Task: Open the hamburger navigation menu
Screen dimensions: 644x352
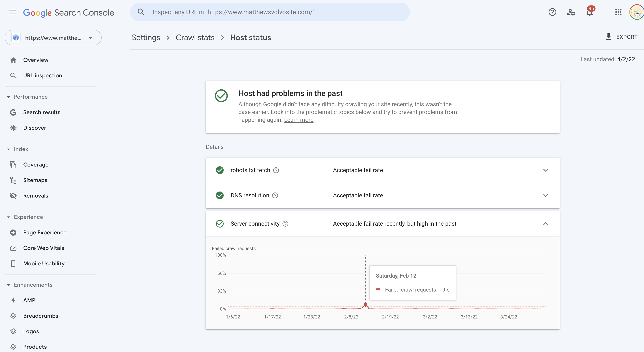Action: (12, 12)
